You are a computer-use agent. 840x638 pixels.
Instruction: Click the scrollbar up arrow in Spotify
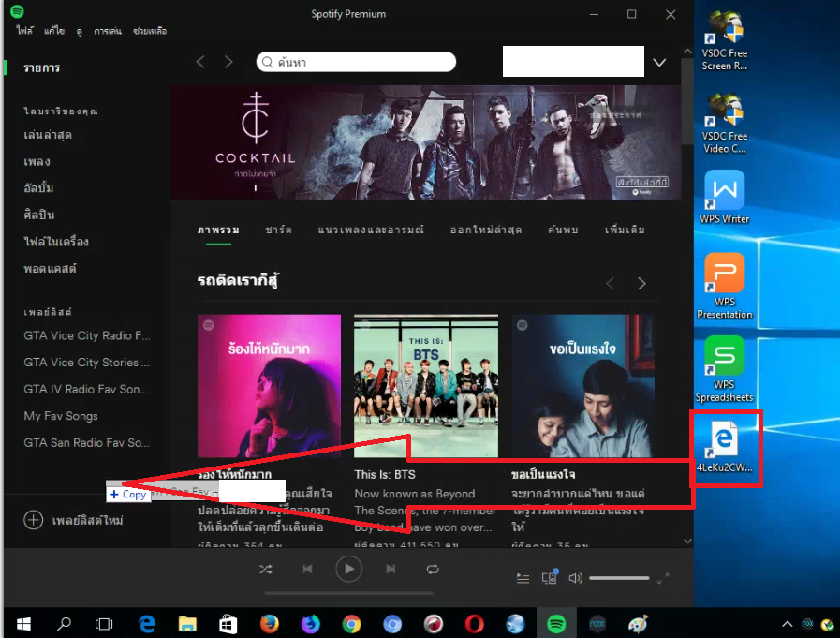pyautogui.click(x=688, y=52)
